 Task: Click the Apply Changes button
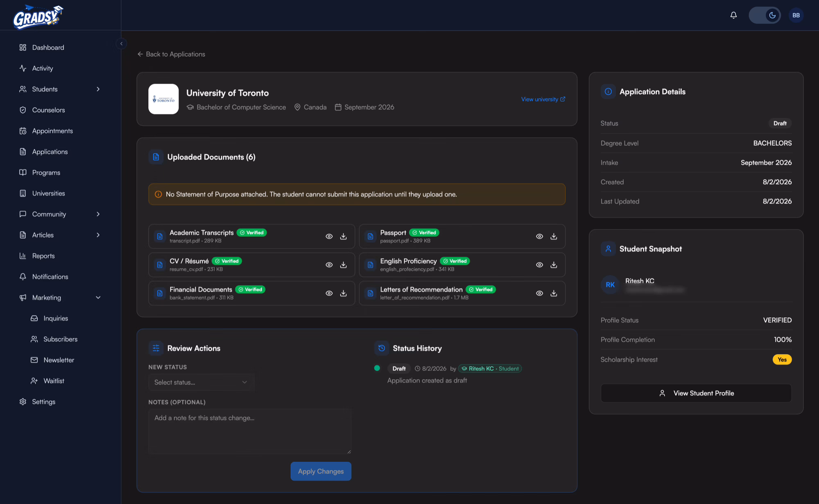[321, 471]
